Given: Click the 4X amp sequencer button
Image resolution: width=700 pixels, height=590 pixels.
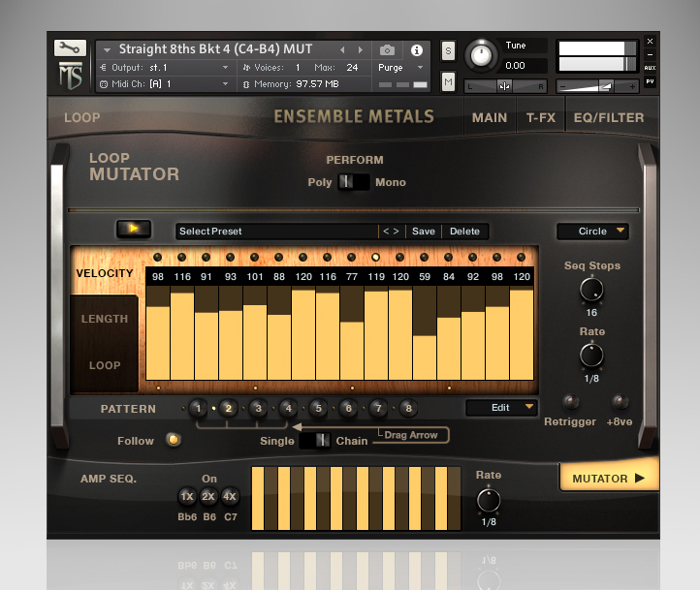Looking at the screenshot, I should point(230,496).
